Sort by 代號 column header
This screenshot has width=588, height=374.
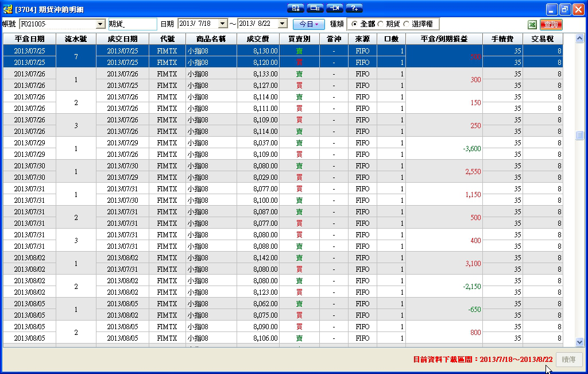point(167,39)
